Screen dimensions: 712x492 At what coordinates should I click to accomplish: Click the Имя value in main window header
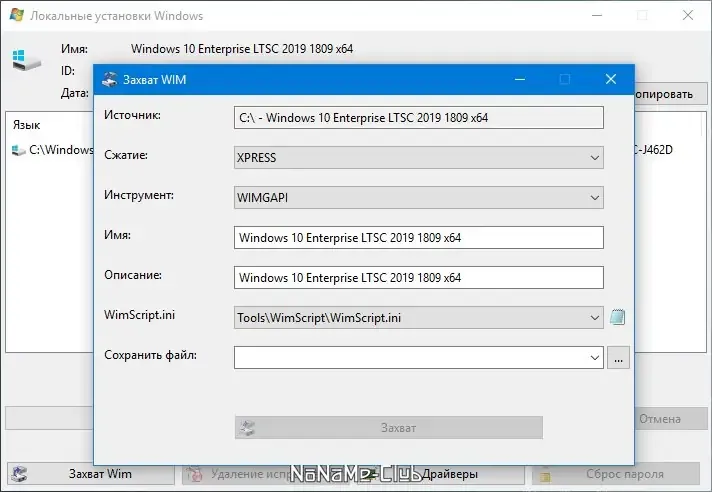(x=242, y=49)
